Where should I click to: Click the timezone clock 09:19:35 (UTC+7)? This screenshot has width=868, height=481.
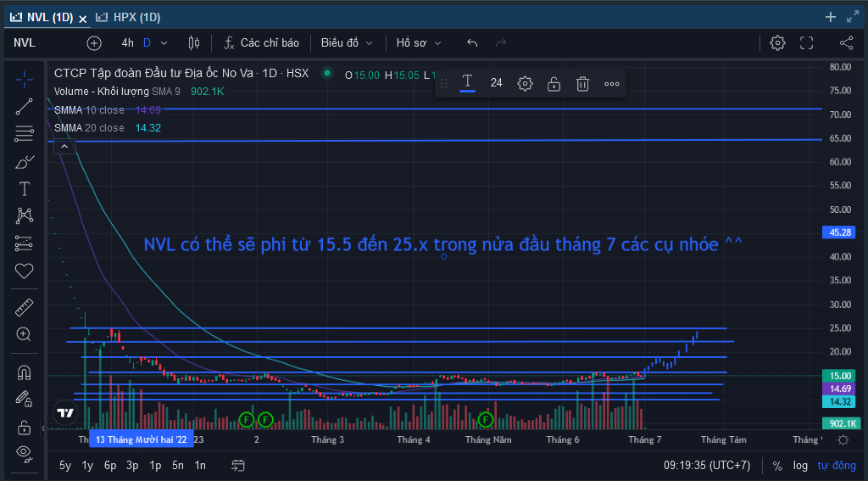(x=707, y=466)
